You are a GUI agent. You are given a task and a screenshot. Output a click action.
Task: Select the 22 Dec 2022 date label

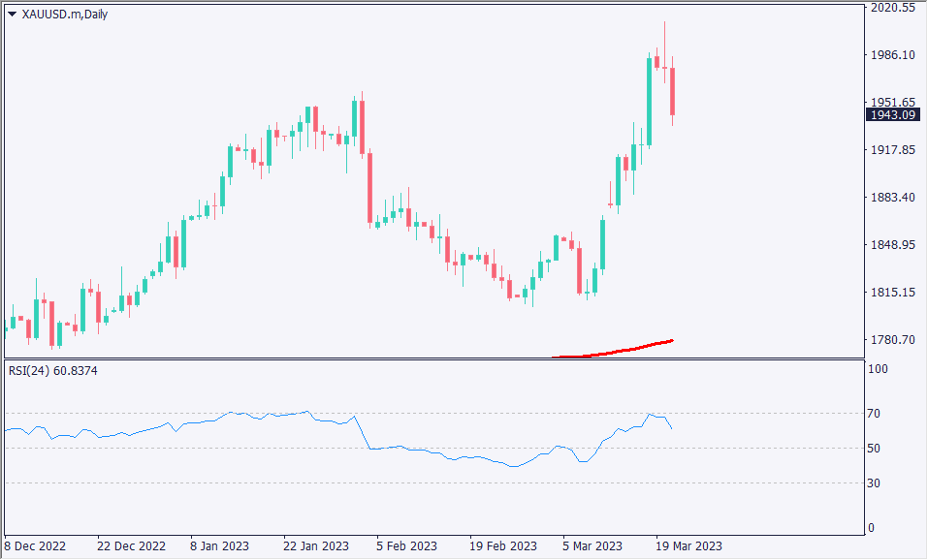click(131, 545)
